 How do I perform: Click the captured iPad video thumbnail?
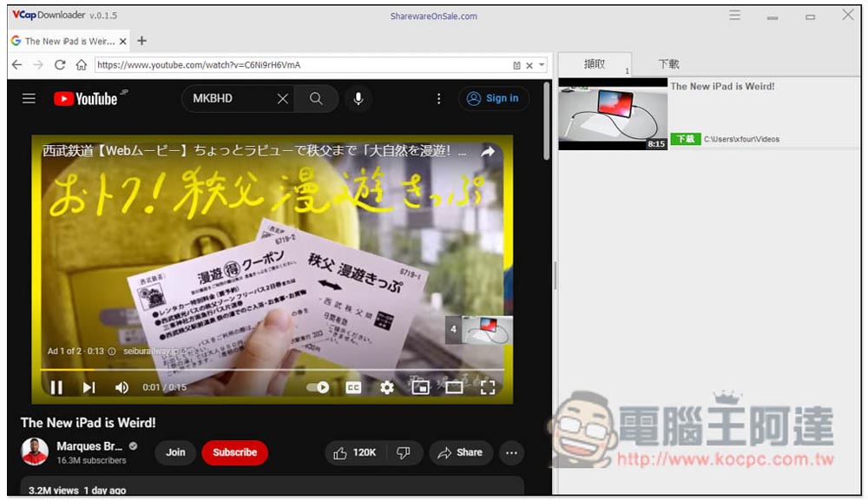(x=613, y=114)
